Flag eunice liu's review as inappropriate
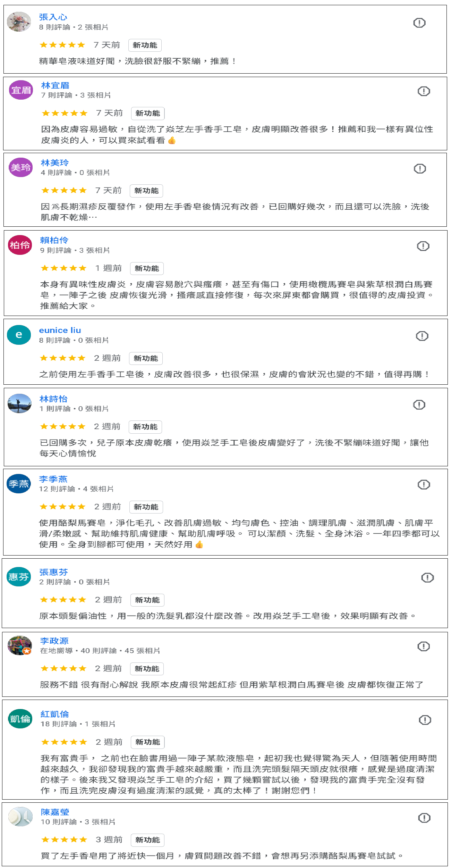Viewport: 451px width, 868px height. coord(422,336)
